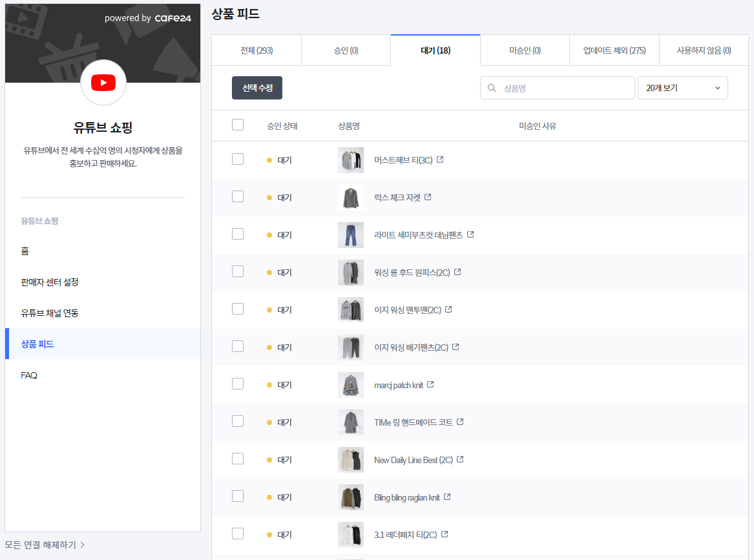
Task: Check the box for TIMe 링 핸드메이드 코트
Action: (238, 422)
